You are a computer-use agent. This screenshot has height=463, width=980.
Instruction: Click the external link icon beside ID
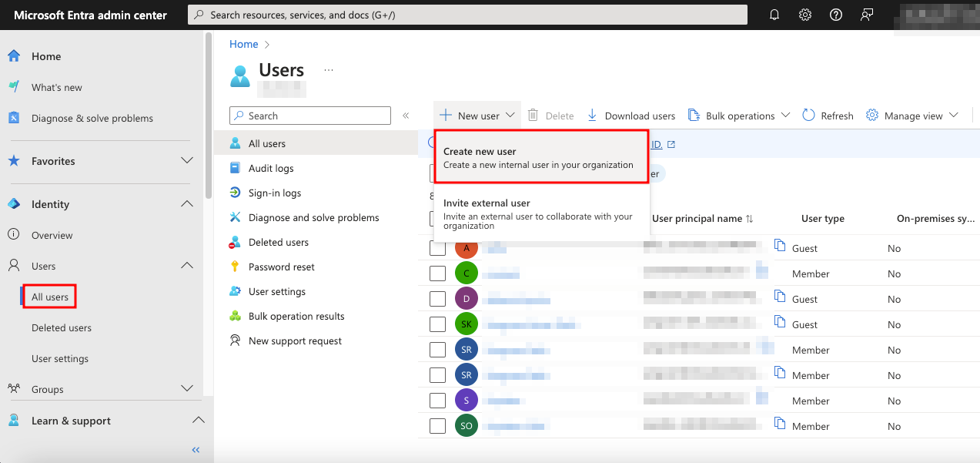tap(671, 144)
